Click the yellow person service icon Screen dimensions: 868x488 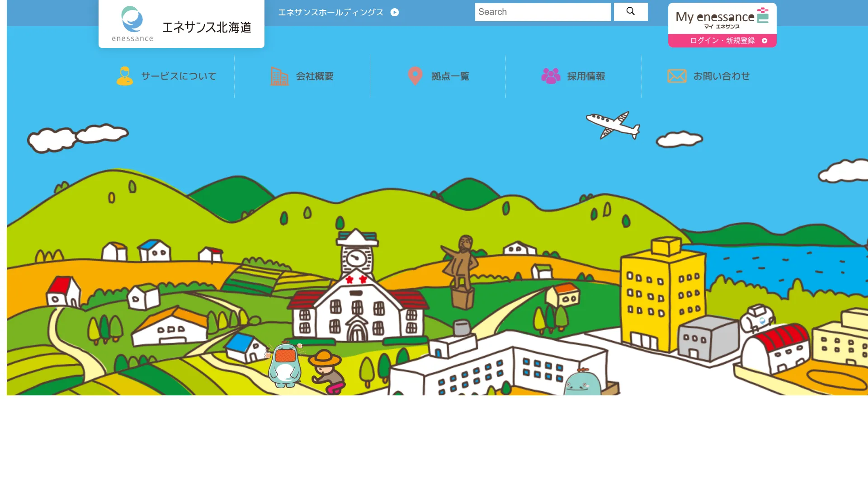click(125, 76)
